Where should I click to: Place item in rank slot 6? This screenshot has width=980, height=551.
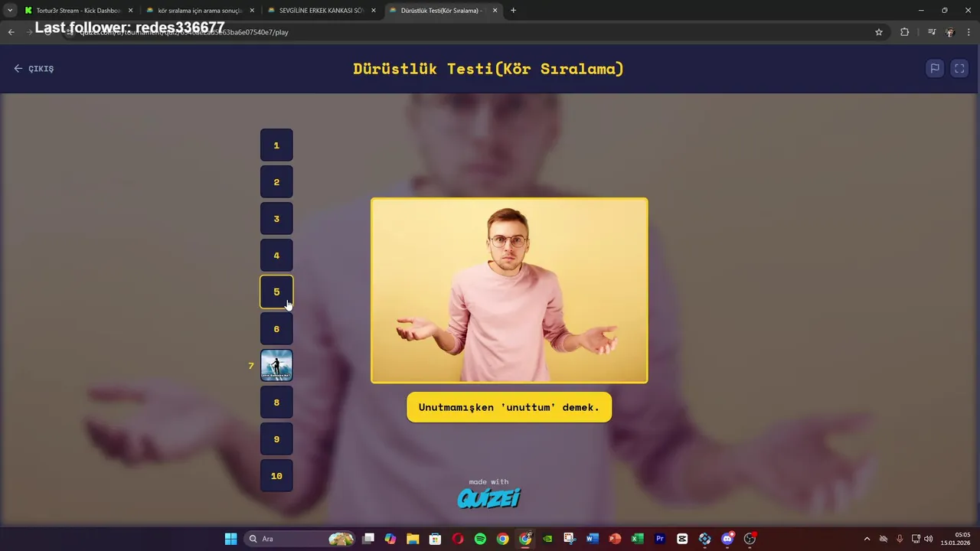(276, 329)
